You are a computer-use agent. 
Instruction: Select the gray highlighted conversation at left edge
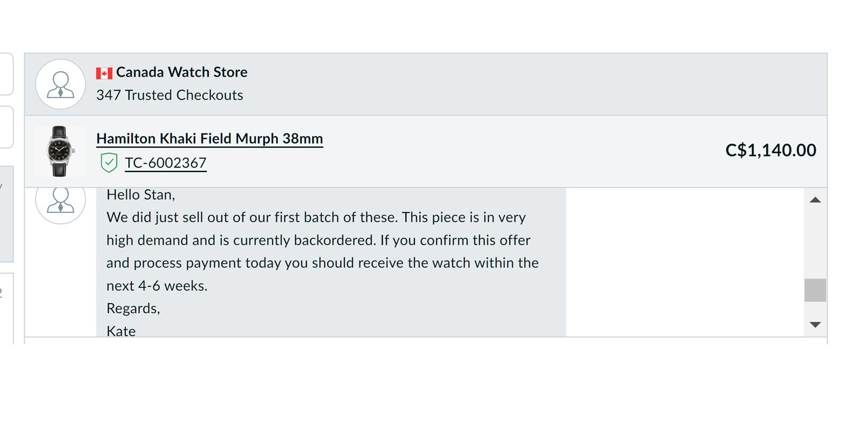[6, 214]
